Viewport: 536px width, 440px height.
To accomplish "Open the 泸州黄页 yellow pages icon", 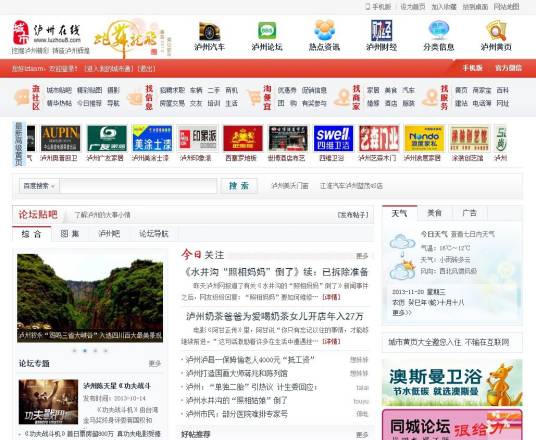I will (x=496, y=31).
